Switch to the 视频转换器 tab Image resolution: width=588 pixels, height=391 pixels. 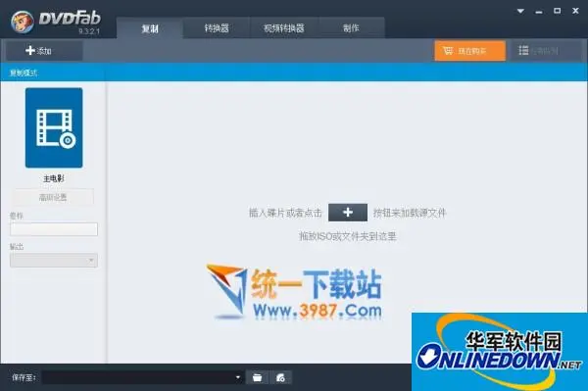[284, 28]
